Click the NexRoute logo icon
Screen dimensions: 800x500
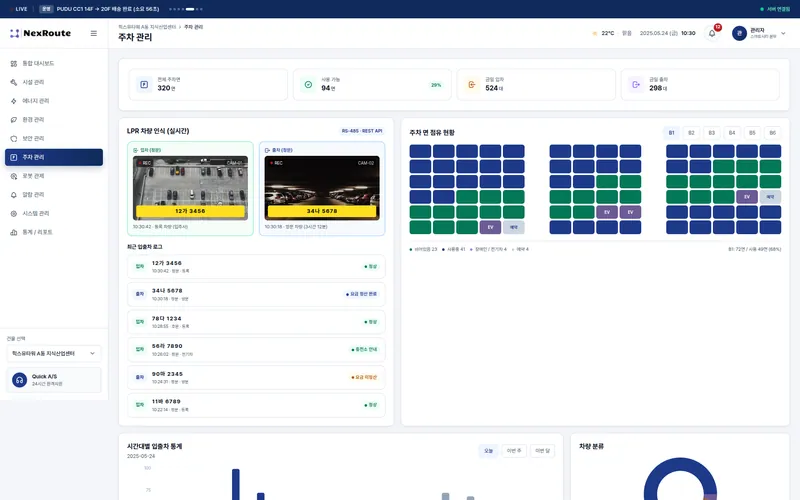(x=15, y=33)
